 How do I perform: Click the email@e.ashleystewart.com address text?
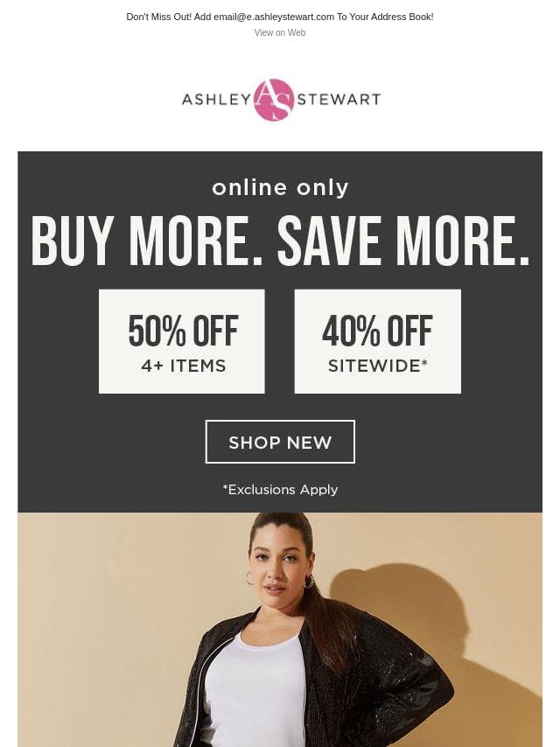pos(274,17)
